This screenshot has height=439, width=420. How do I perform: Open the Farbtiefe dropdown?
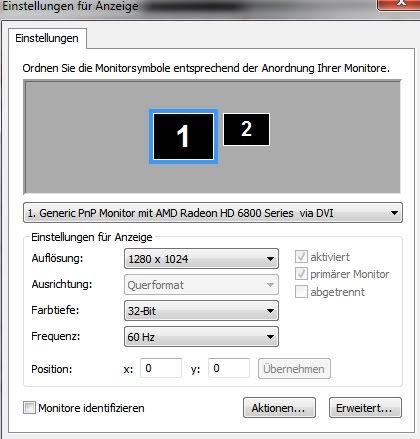click(x=201, y=311)
